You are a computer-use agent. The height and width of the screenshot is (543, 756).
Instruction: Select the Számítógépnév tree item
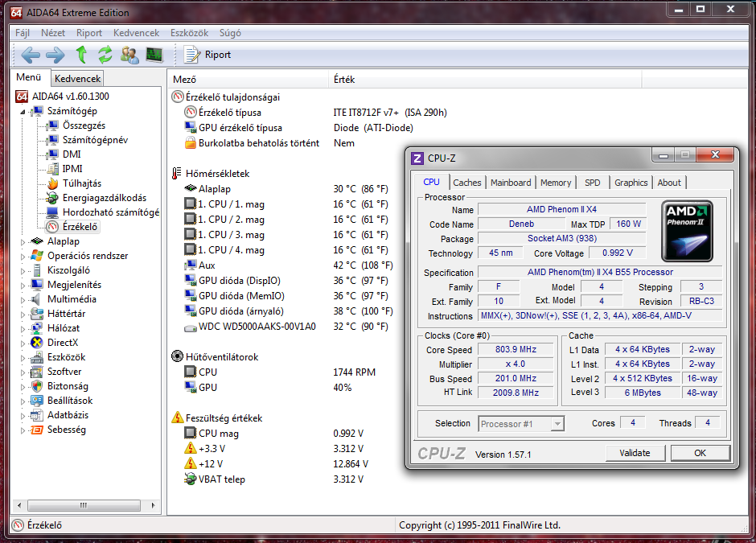[x=95, y=140]
